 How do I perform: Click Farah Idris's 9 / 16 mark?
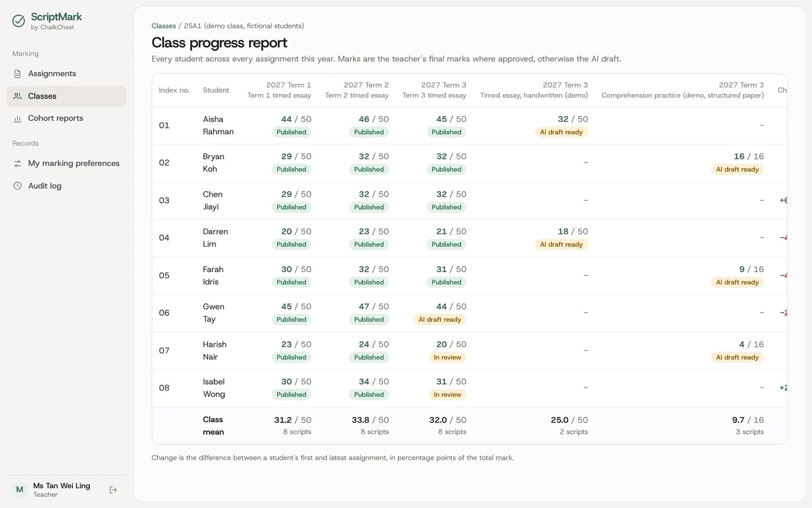pos(751,269)
